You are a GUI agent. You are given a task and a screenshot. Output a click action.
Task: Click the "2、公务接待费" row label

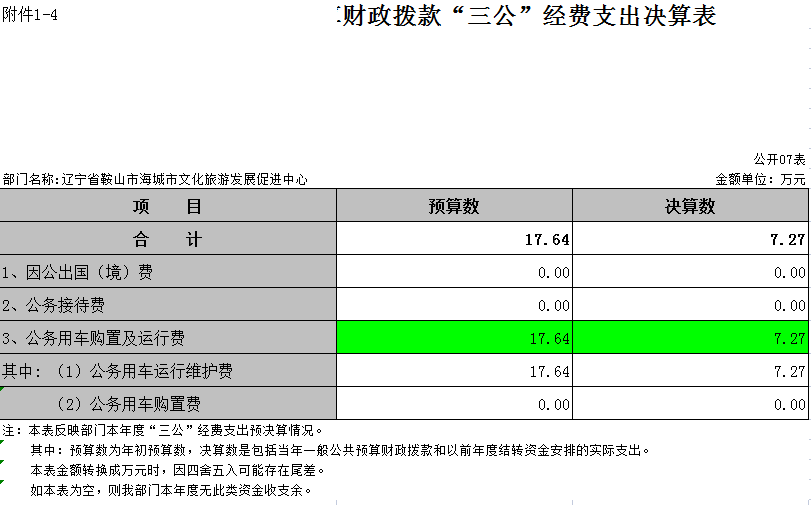(x=168, y=305)
